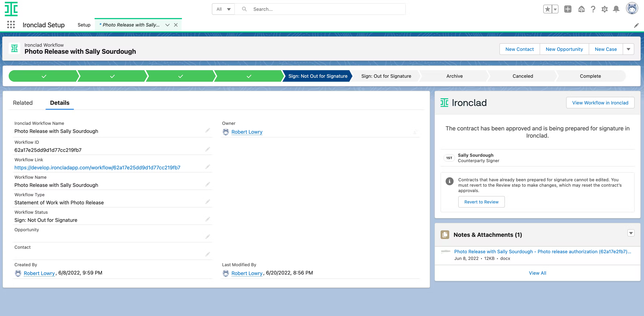Click View Workflow in Ironclad button

click(600, 103)
